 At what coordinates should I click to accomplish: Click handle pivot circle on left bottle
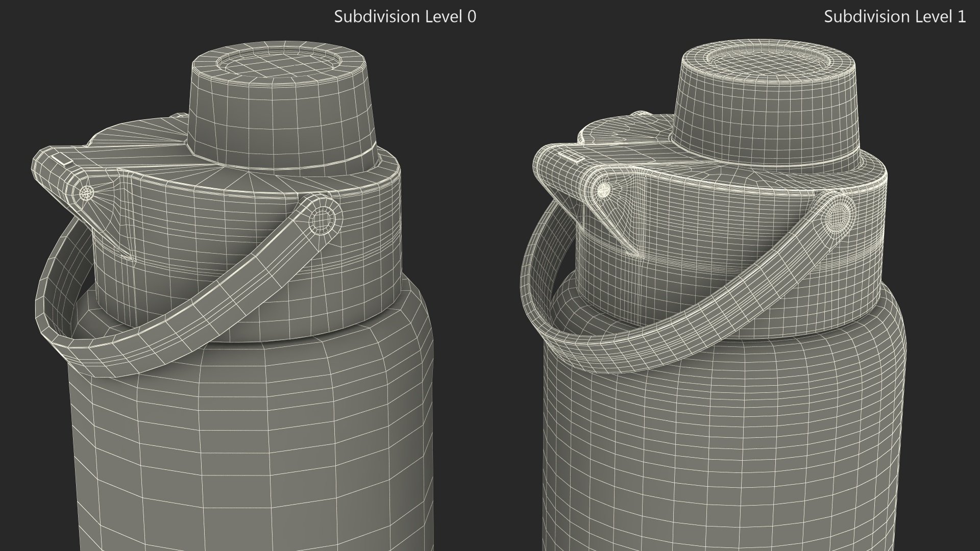coord(321,220)
